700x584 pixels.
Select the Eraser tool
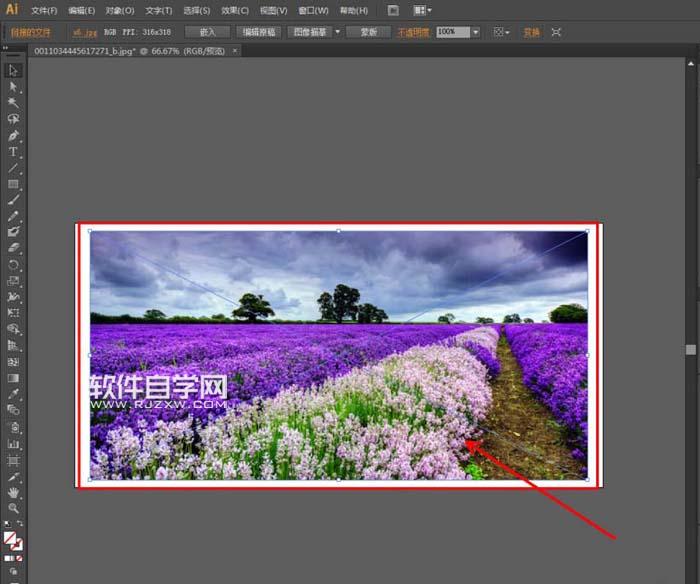[13, 248]
